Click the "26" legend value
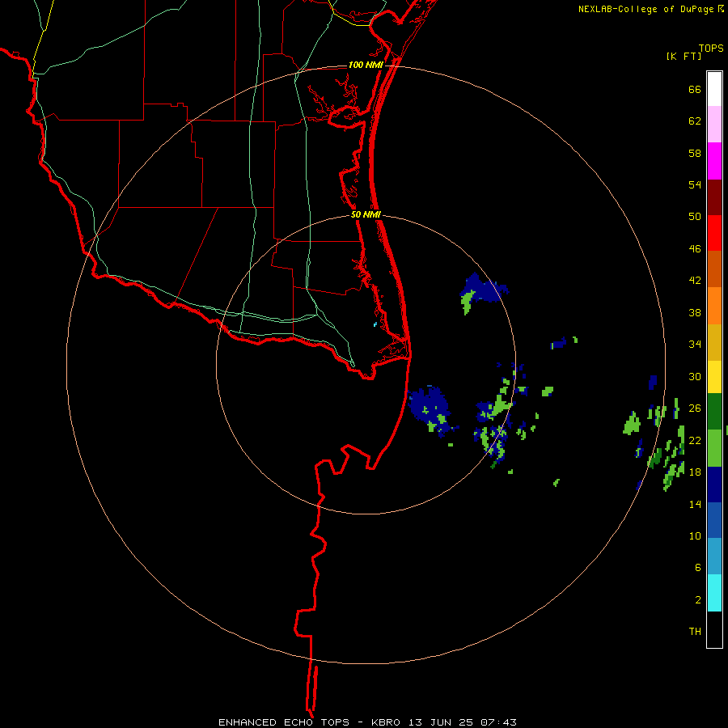The image size is (728, 728). click(x=695, y=408)
